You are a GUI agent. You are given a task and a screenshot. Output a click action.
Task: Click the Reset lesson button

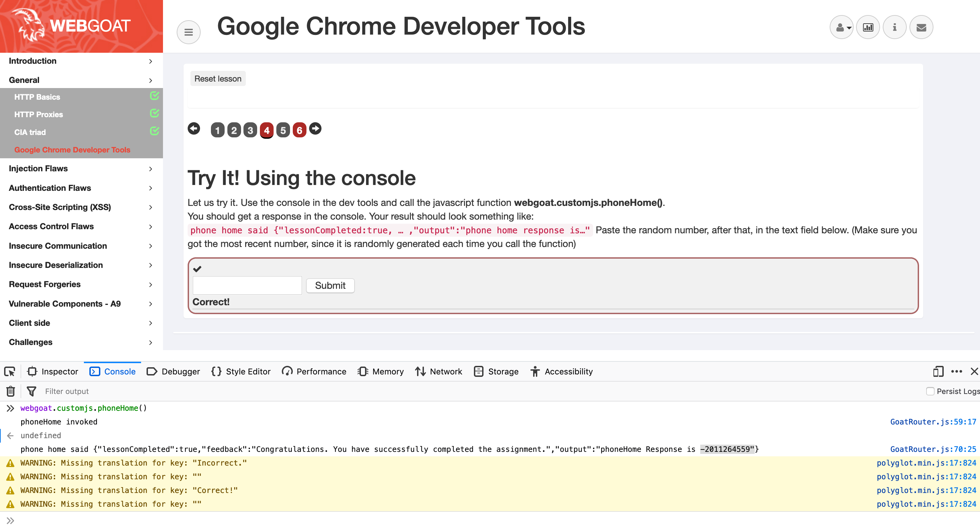218,78
